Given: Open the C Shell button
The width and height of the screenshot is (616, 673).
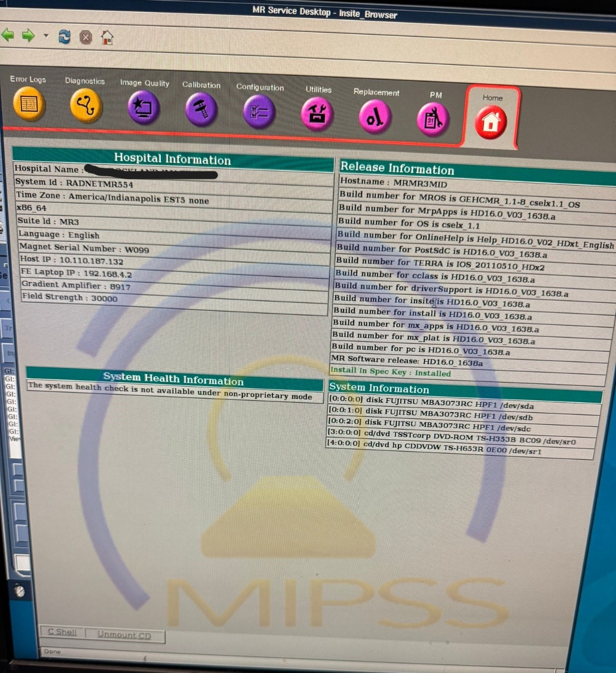Looking at the screenshot, I should point(62,632).
